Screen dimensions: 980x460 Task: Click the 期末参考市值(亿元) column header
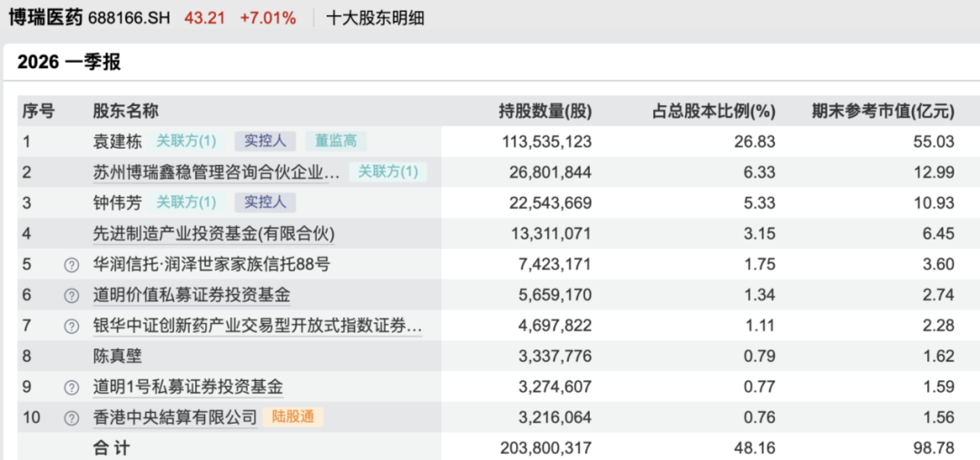tap(883, 112)
